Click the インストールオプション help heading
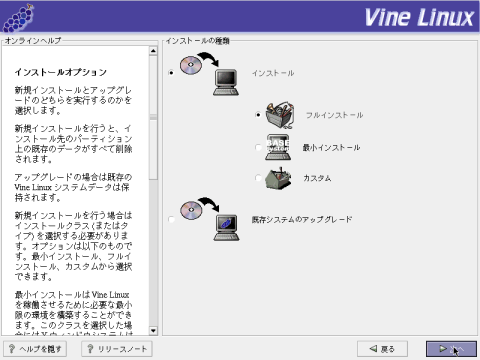The image size is (480, 360). pyautogui.click(x=61, y=72)
